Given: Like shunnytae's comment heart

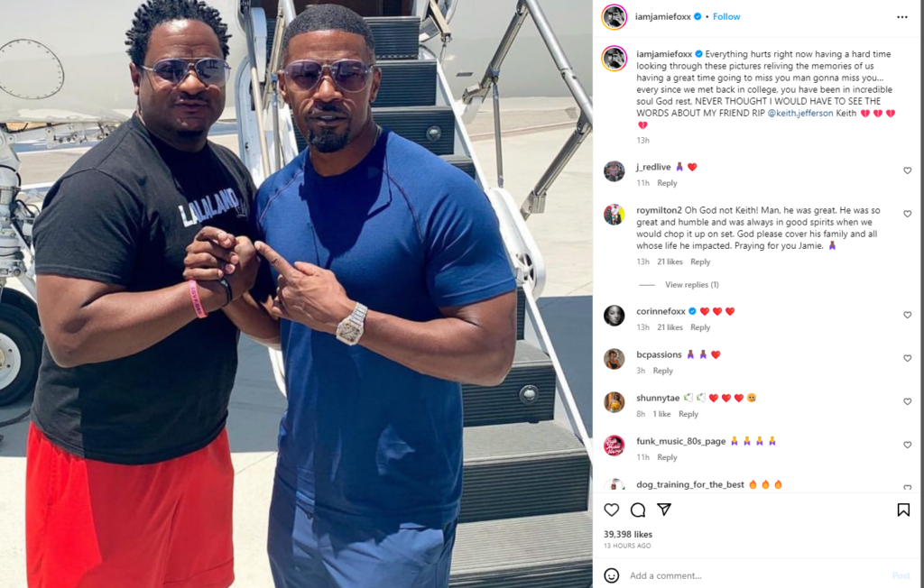Looking at the screenshot, I should [x=908, y=402].
